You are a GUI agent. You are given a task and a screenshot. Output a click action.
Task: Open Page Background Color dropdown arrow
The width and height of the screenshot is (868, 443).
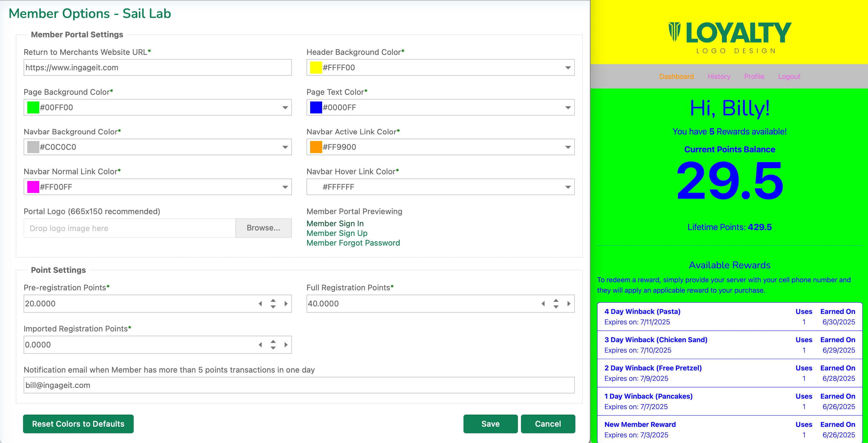(x=285, y=107)
